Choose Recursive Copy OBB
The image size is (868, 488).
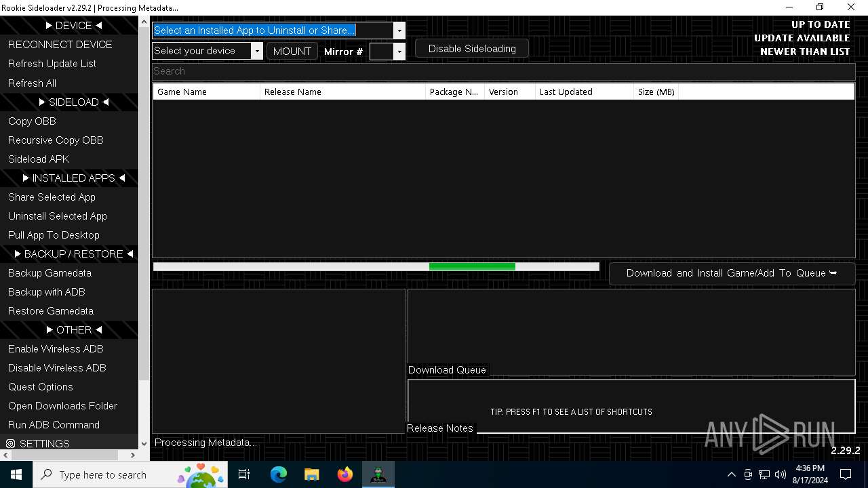click(x=56, y=140)
